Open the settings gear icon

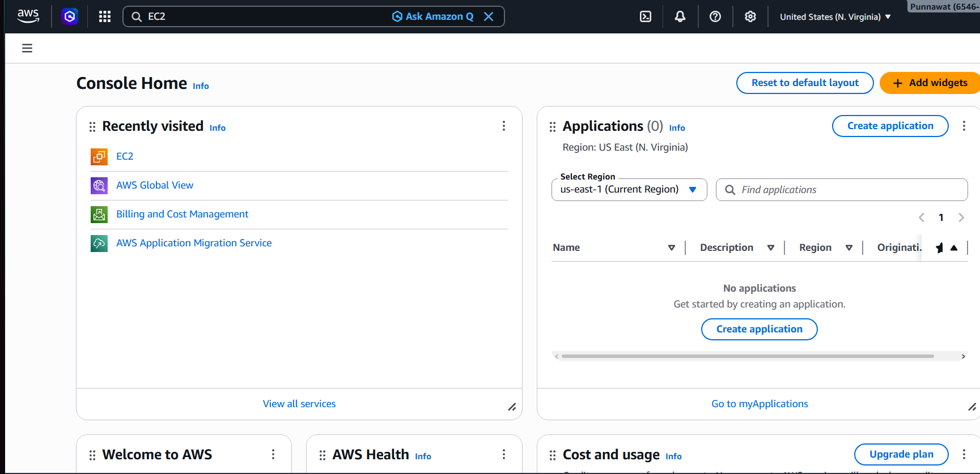pyautogui.click(x=750, y=16)
